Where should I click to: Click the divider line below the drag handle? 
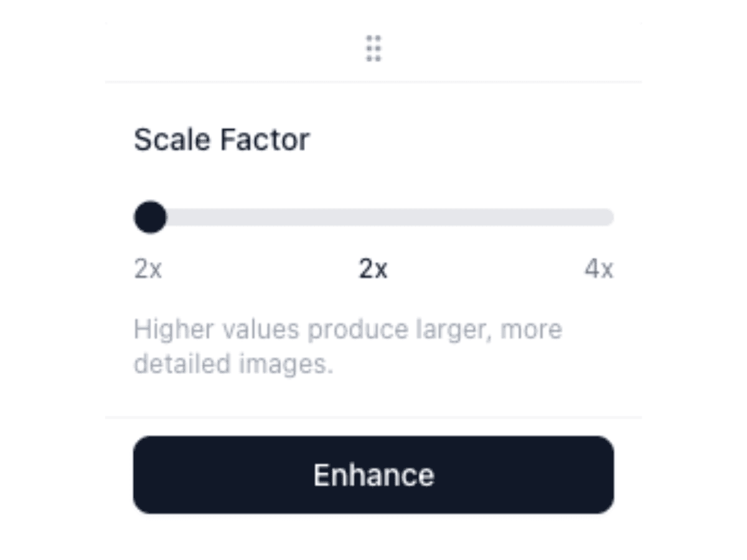(x=374, y=82)
